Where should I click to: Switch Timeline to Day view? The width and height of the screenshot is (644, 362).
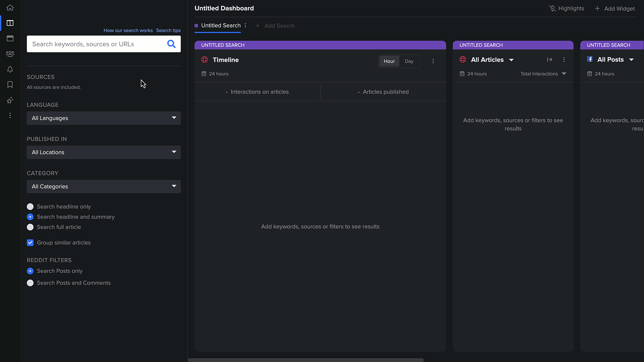click(409, 61)
